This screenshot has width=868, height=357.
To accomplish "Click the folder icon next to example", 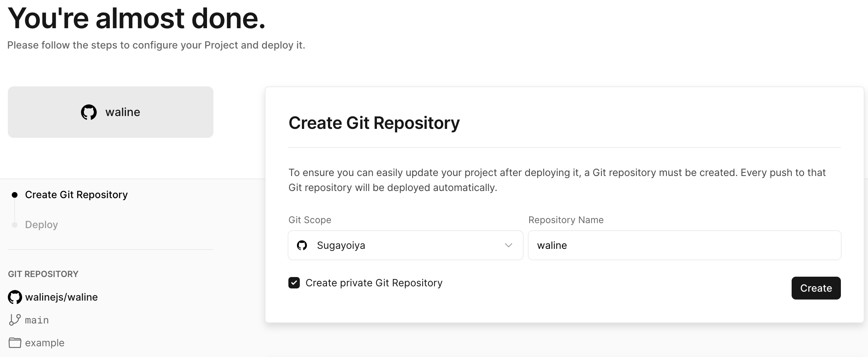I will [15, 343].
